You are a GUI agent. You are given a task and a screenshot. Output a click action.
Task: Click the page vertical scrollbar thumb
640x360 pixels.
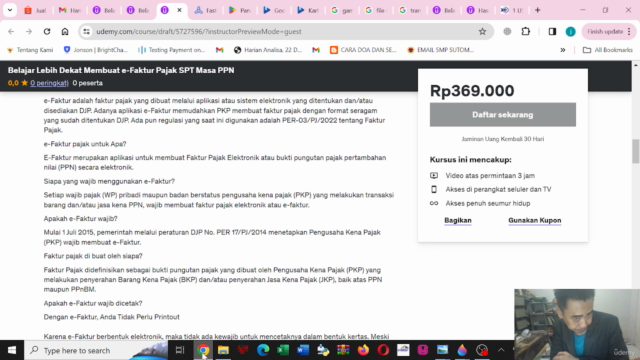pos(636,151)
